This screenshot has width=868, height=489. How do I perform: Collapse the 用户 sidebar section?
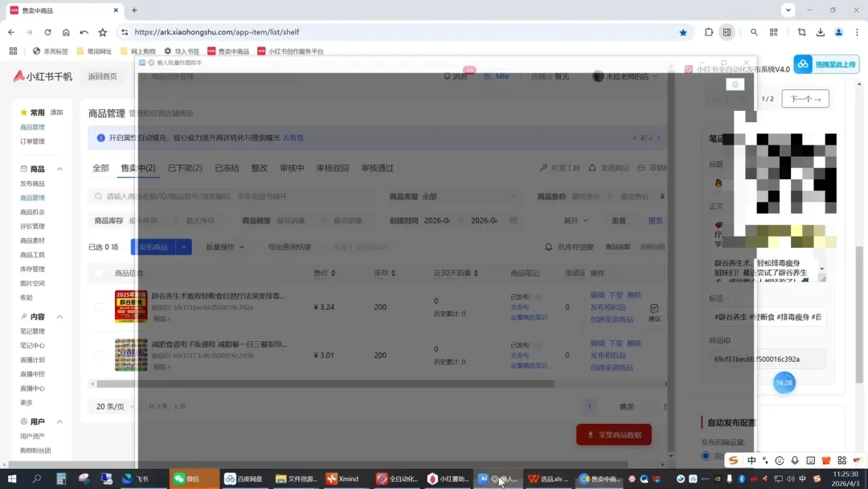pos(59,422)
